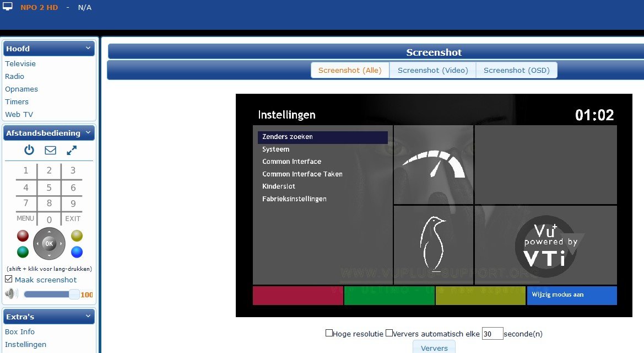This screenshot has width=644, height=353.
Task: Click the remote down arrow
Action: [x=49, y=255]
